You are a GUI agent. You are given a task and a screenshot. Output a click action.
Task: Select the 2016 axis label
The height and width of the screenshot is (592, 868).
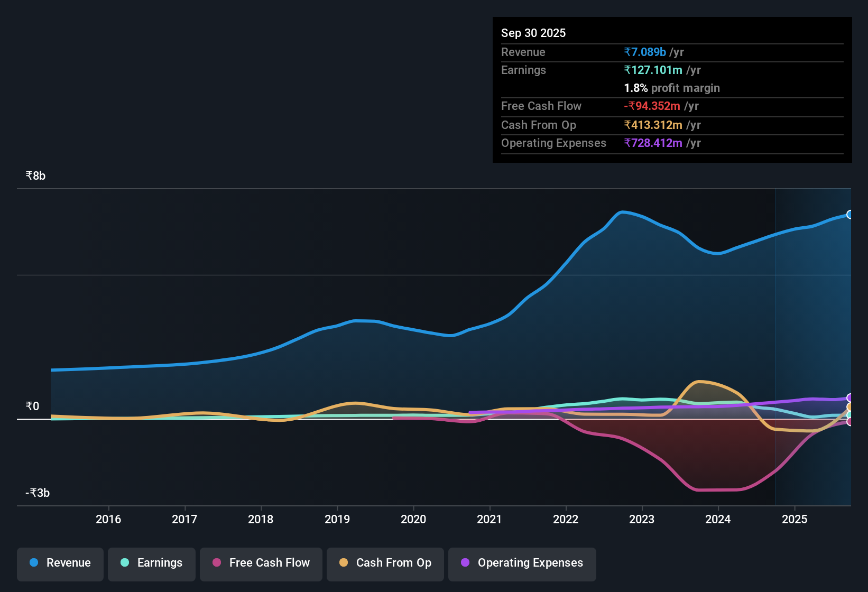(x=109, y=520)
